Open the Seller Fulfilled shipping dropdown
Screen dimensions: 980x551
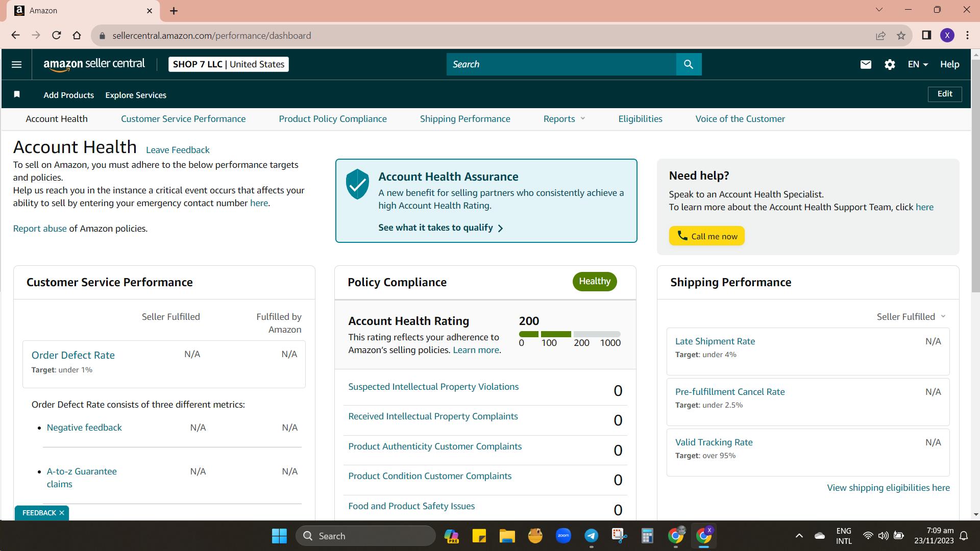911,317
